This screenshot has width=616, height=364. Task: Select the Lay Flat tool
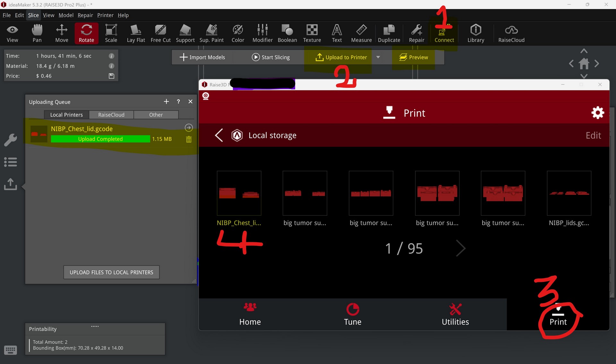click(136, 33)
